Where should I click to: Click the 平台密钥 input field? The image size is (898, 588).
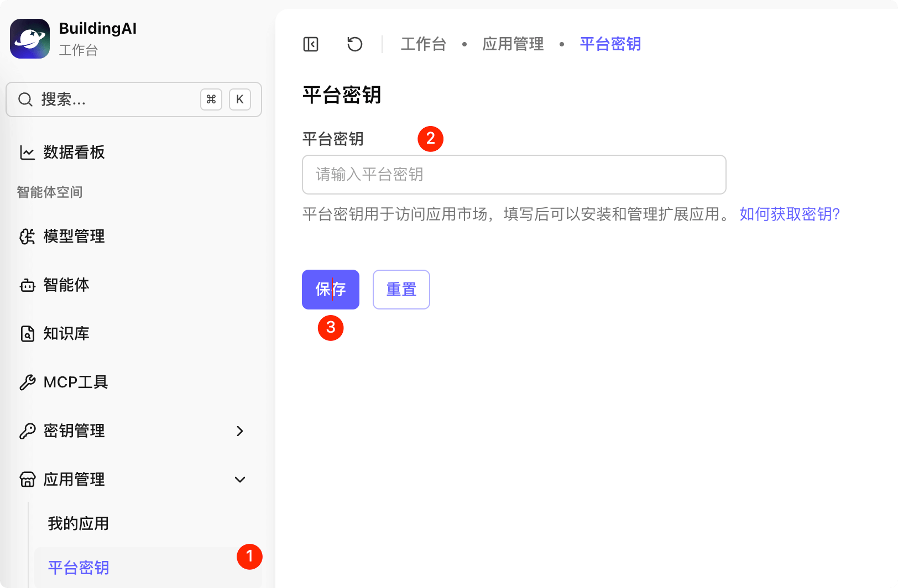pos(513,175)
